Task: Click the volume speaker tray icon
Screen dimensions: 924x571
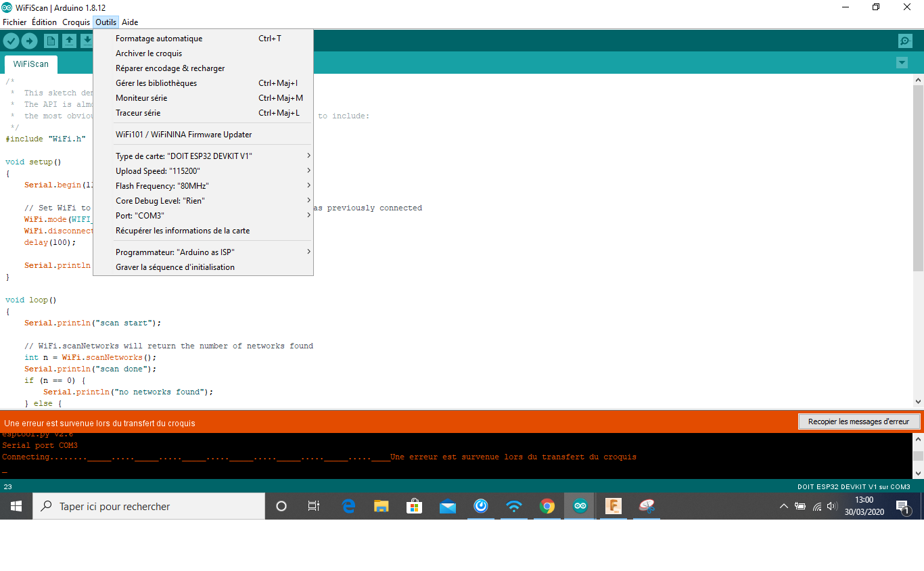Action: [x=833, y=506]
